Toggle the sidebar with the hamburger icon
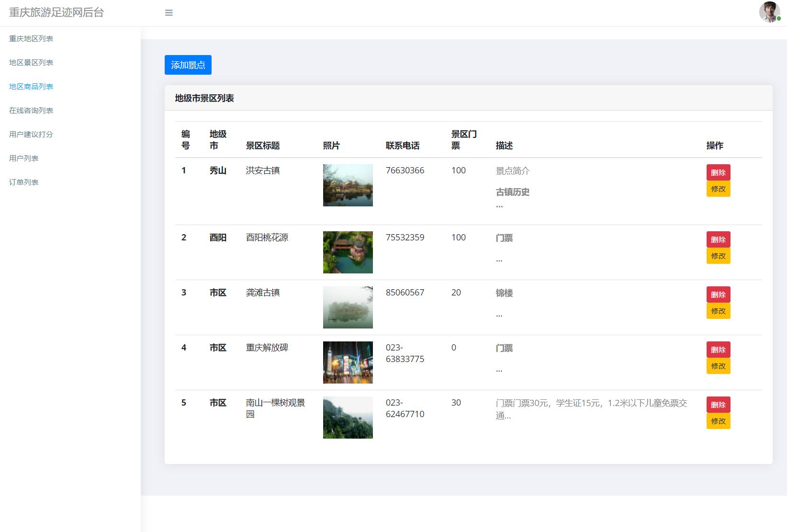 [169, 13]
